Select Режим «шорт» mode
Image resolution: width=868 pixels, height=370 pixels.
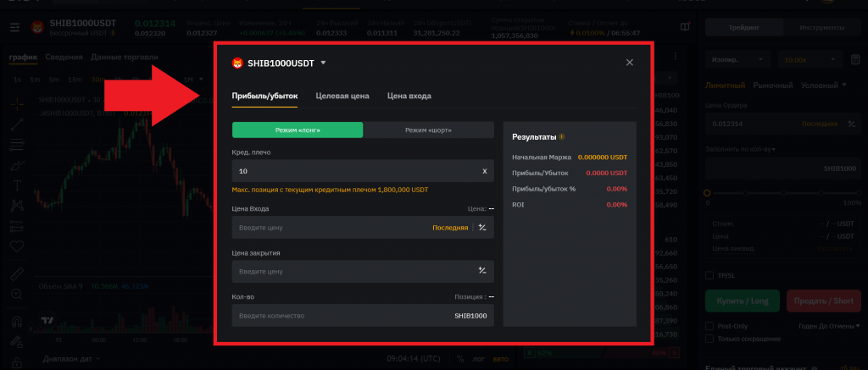(x=428, y=130)
